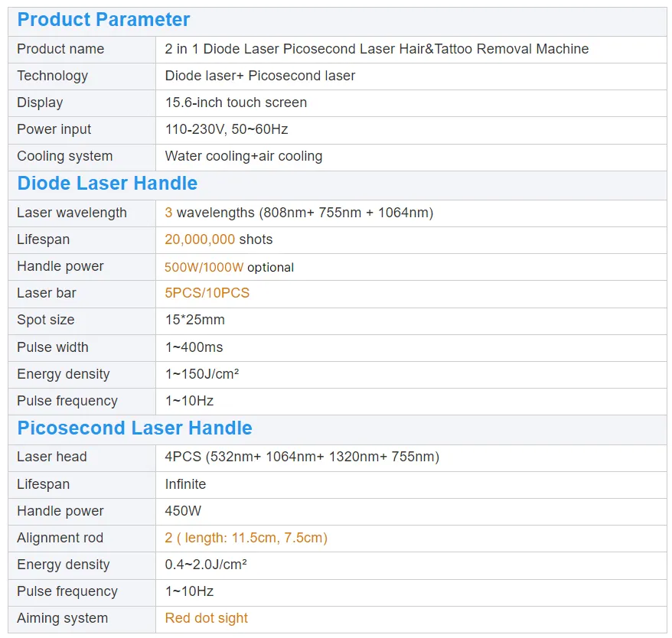Click the Cooling system row label

tap(65, 156)
